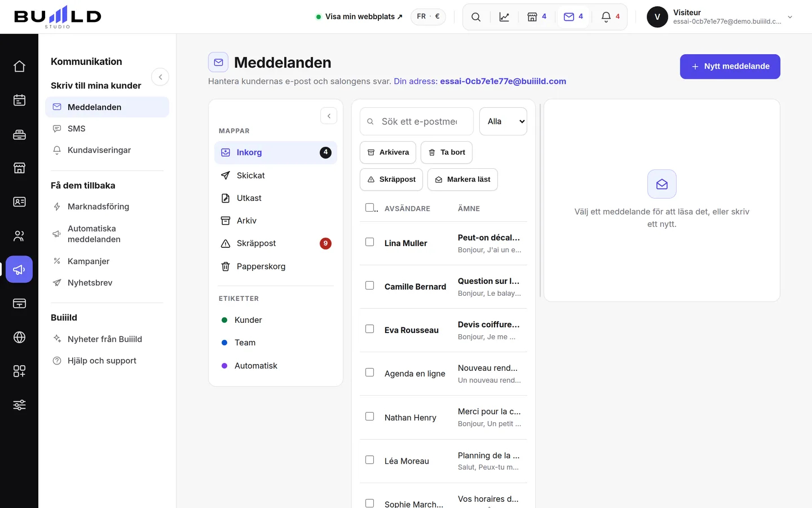Open the Papperskorg trash folder

pos(276,266)
